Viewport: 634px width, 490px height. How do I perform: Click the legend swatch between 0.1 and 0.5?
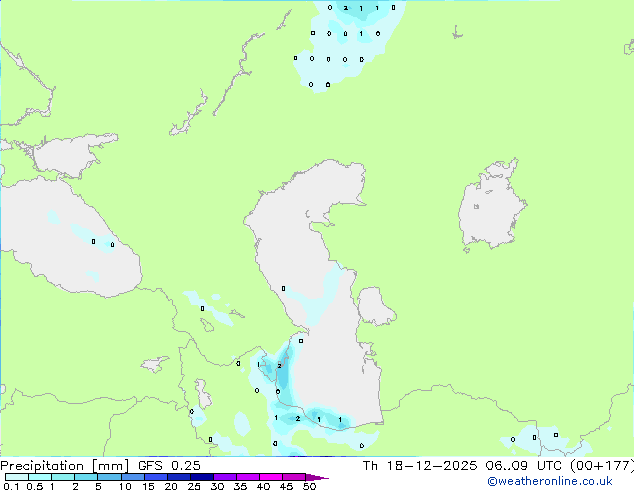coord(17,477)
